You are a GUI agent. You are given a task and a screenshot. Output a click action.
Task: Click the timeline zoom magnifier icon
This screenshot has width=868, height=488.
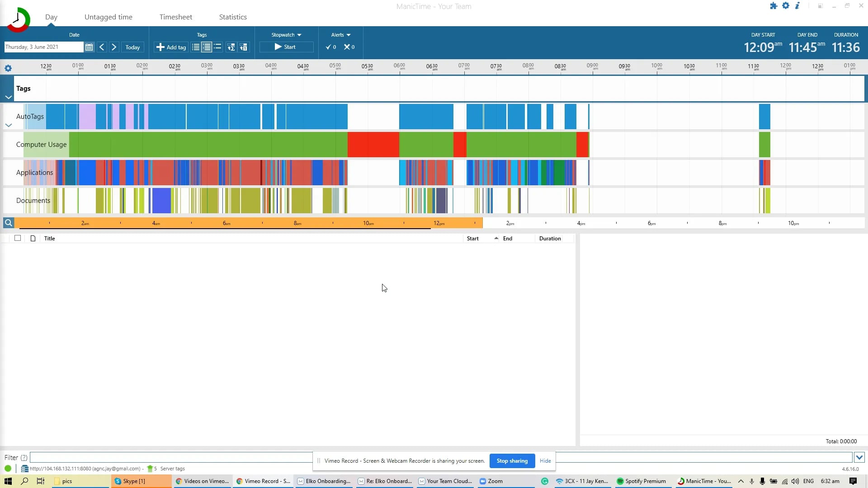click(x=8, y=223)
